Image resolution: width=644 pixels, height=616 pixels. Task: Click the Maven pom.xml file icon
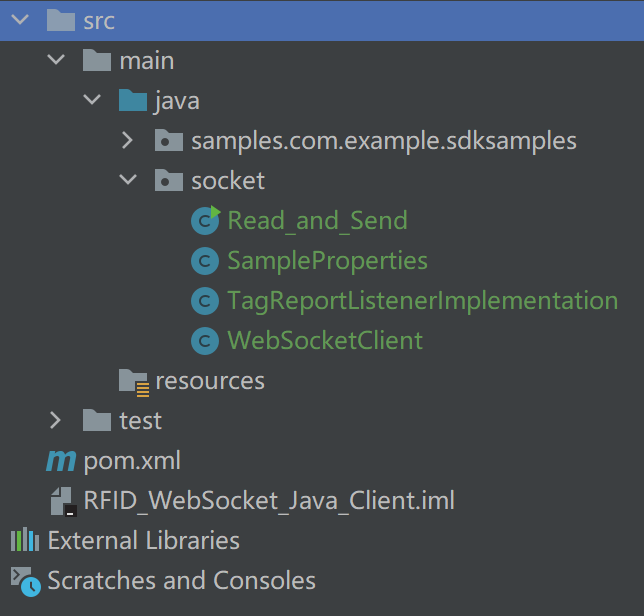pyautogui.click(x=61, y=461)
